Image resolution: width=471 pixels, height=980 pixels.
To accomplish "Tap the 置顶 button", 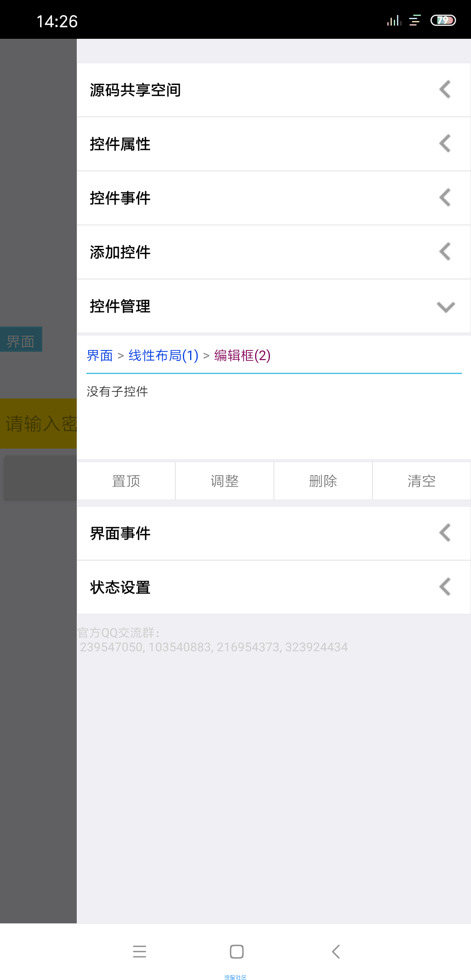I will (x=126, y=481).
